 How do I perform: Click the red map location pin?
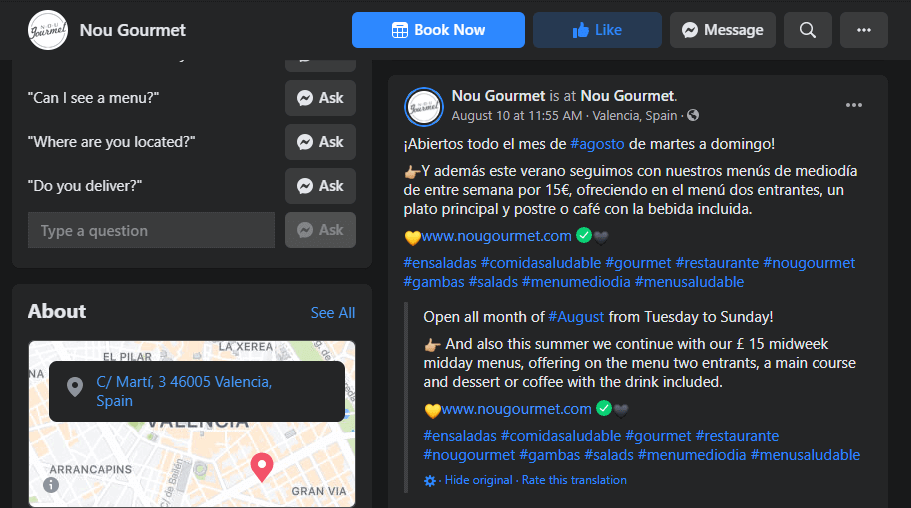[261, 466]
